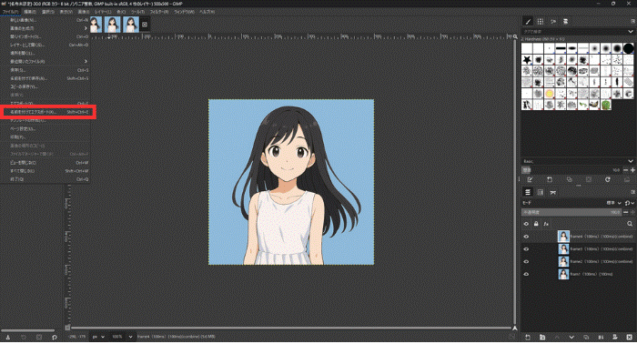The image size is (637, 364).
Task: Create a new brush with the new-brush icon
Action: click(x=550, y=179)
